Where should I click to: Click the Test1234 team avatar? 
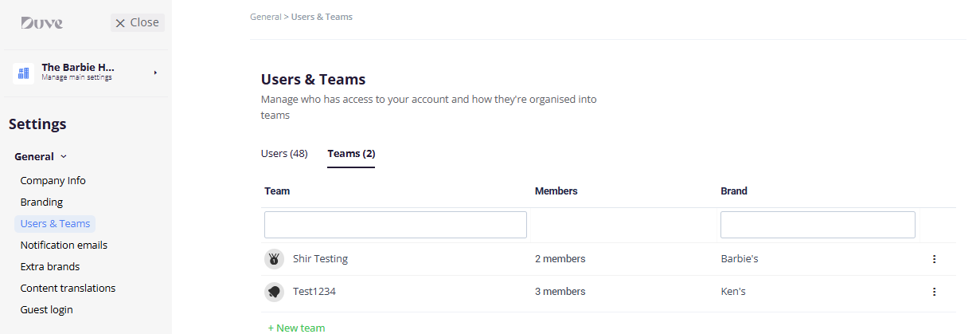tap(274, 292)
